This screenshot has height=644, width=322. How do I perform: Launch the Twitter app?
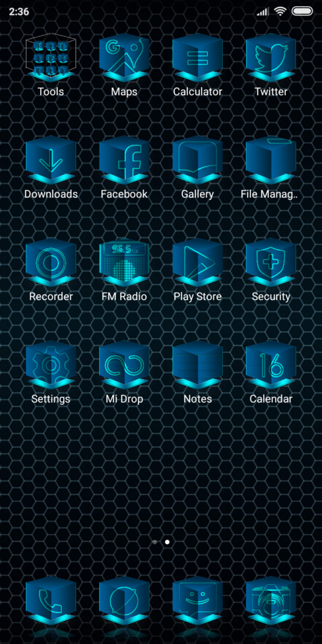(x=270, y=58)
